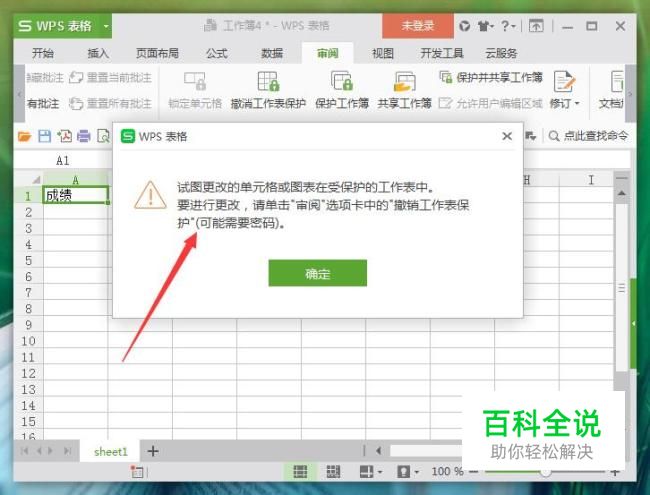The image size is (650, 495).
Task: Open the WPS 表格 application menu dropdown
Action: click(x=106, y=26)
